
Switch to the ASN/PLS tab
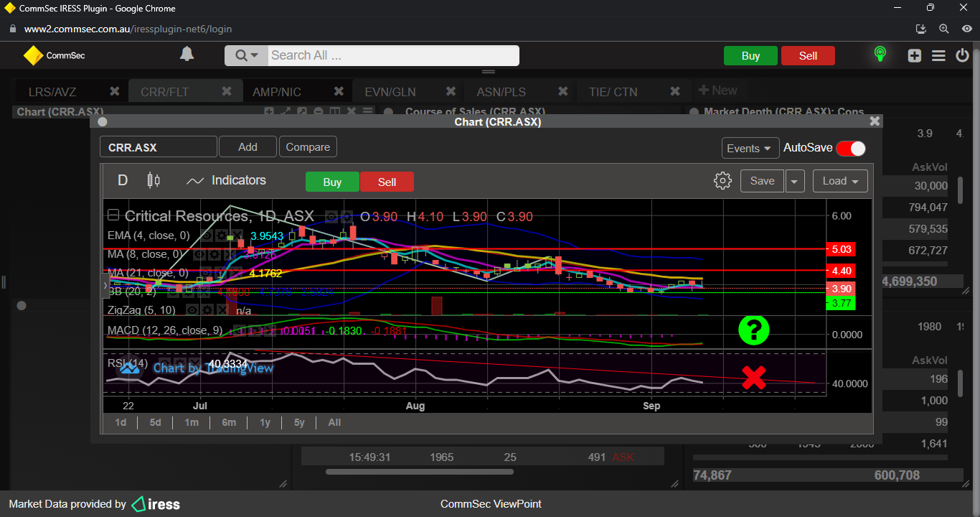point(501,92)
